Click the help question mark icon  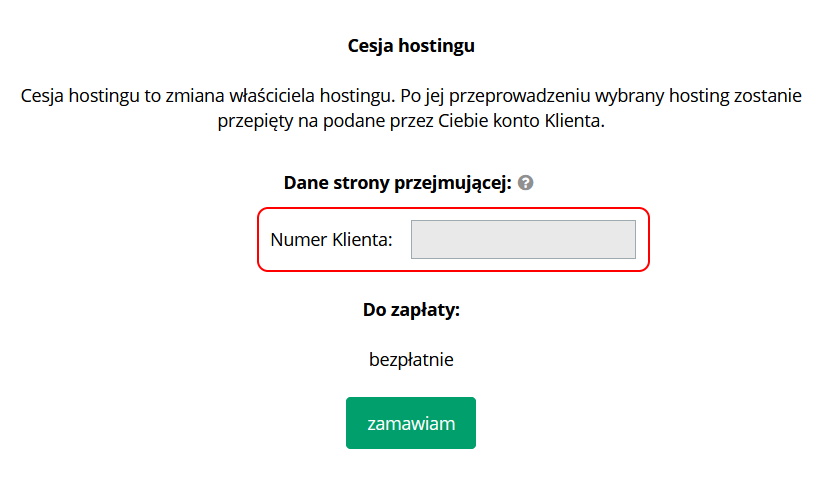point(526,183)
